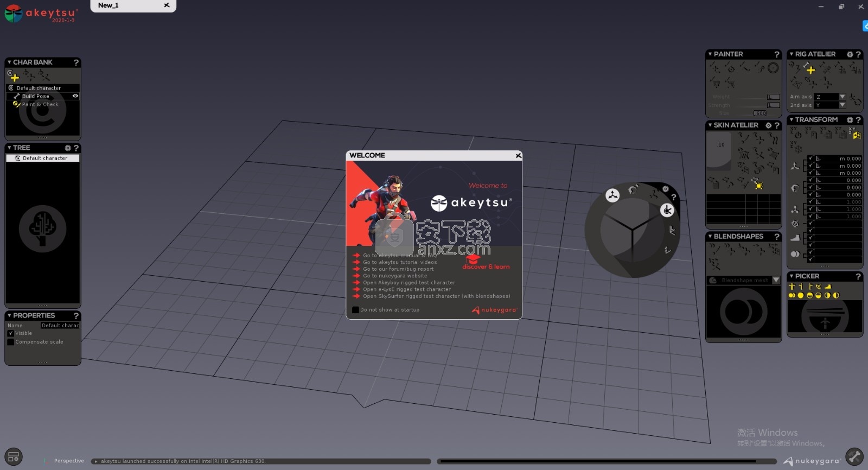The width and height of the screenshot is (868, 470).
Task: Check 'Do not show at startup' box
Action: click(x=355, y=310)
